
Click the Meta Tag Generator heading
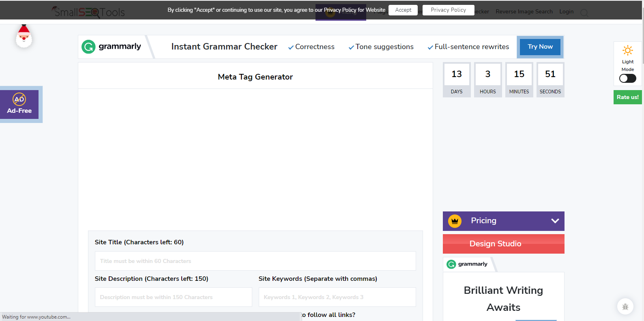255,77
